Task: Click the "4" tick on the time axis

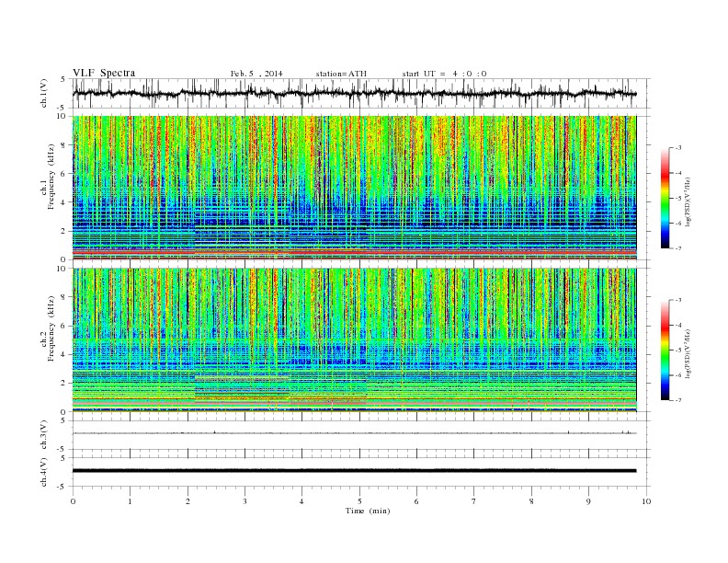Action: pyautogui.click(x=301, y=501)
